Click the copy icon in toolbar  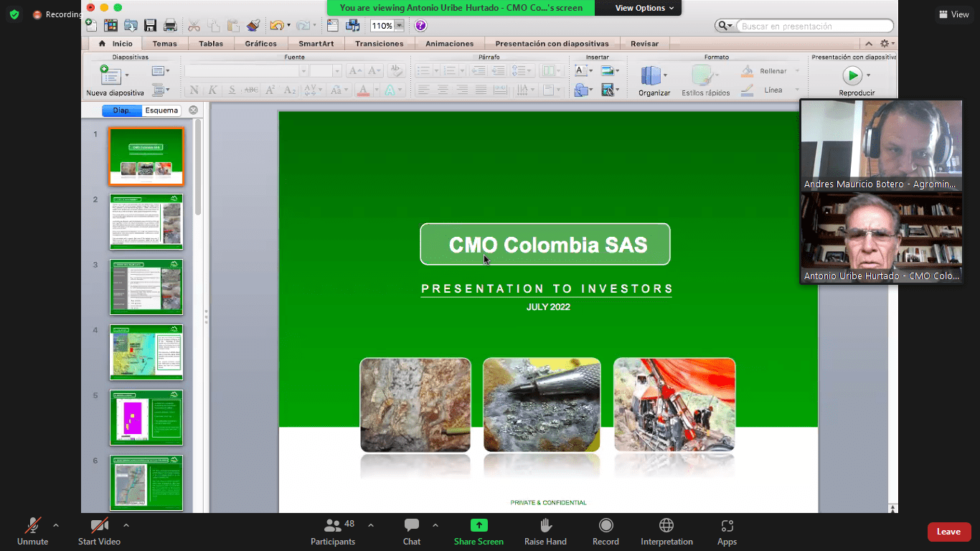[x=213, y=25]
